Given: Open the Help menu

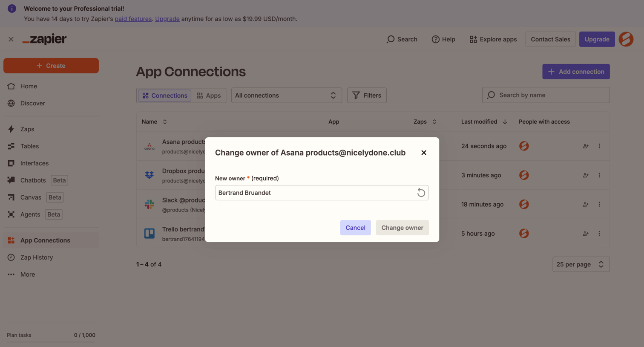Looking at the screenshot, I should (443, 39).
